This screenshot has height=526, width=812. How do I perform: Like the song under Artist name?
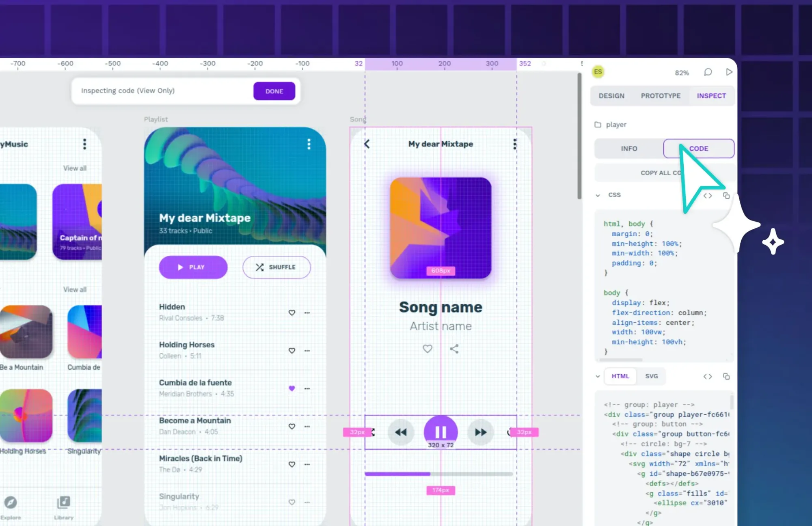427,349
